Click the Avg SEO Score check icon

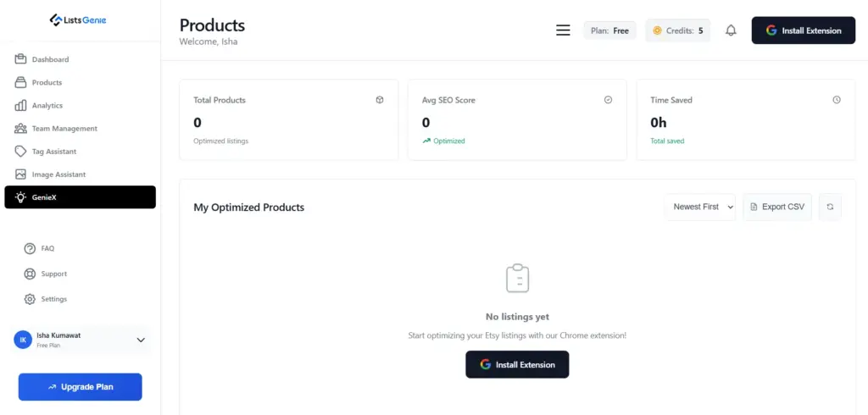[608, 100]
